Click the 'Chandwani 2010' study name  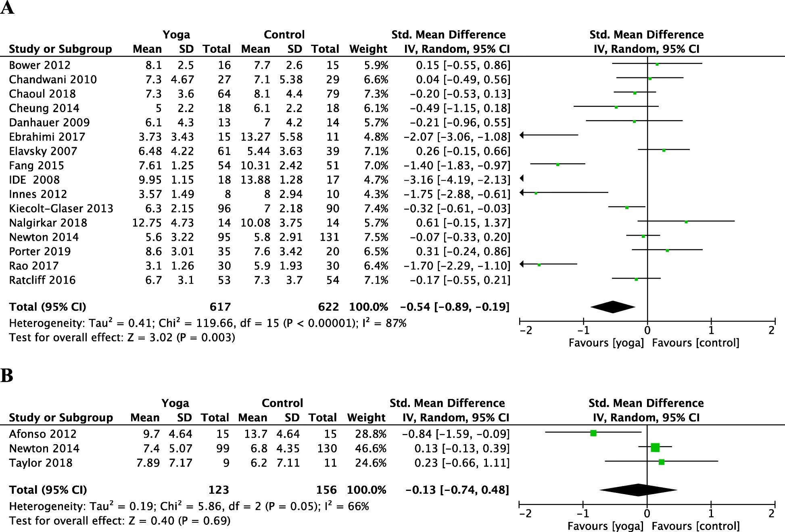(53, 79)
